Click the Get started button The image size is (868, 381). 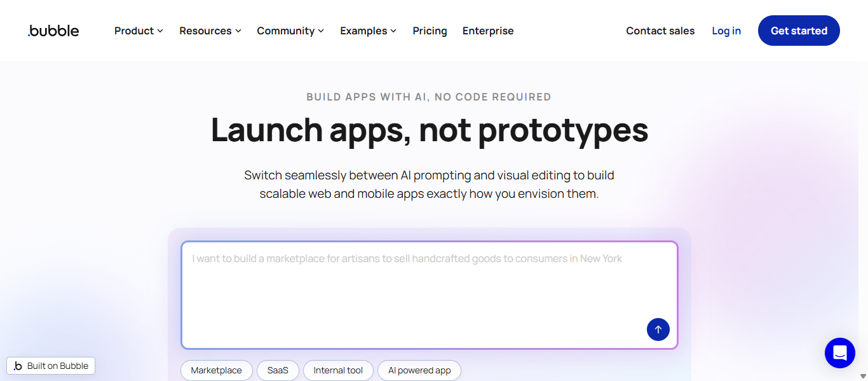799,30
